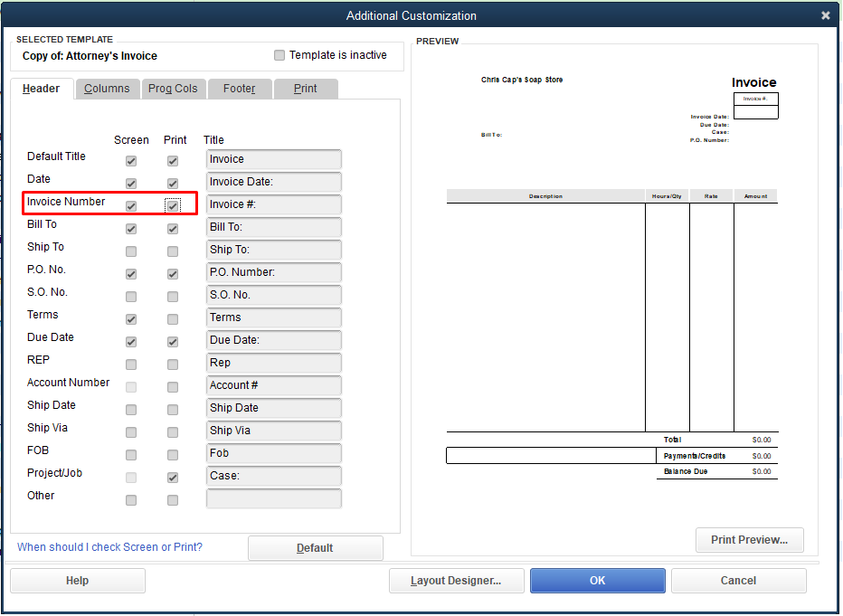
Task: Enable Print for Ship Via
Action: click(x=173, y=431)
